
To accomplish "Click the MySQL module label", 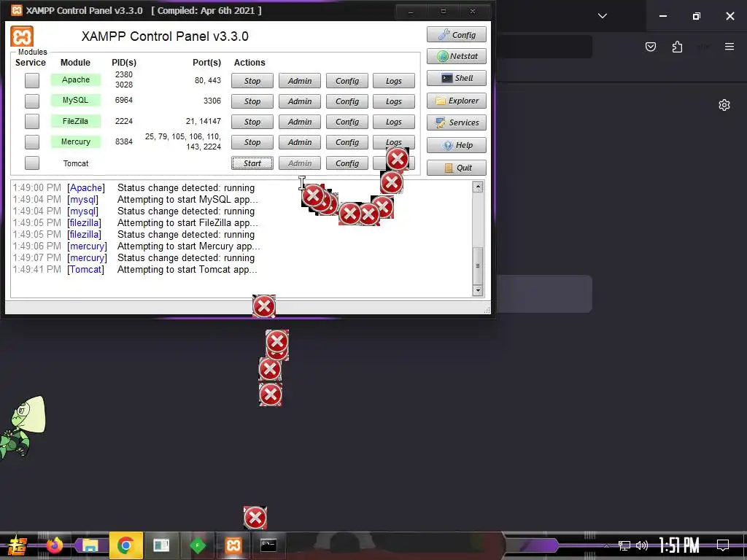I will coord(76,100).
